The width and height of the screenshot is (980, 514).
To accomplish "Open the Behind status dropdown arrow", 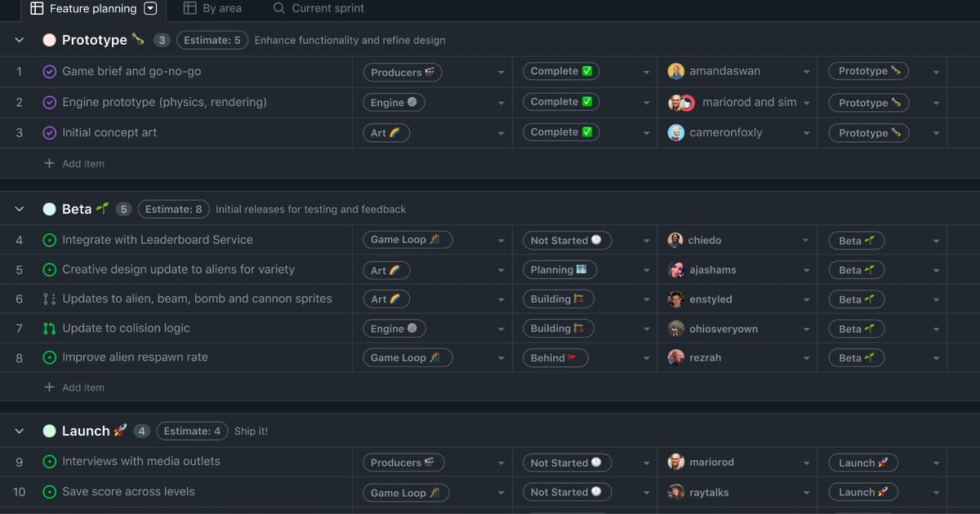I will (x=646, y=358).
